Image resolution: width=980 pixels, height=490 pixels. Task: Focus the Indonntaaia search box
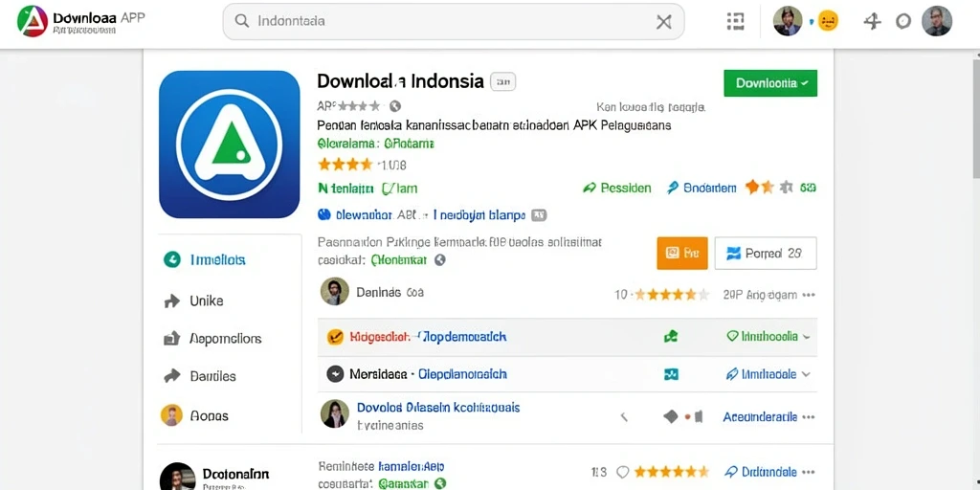point(453,21)
